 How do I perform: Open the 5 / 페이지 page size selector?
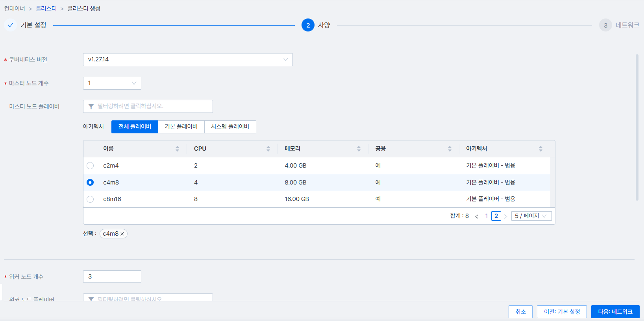(x=531, y=216)
